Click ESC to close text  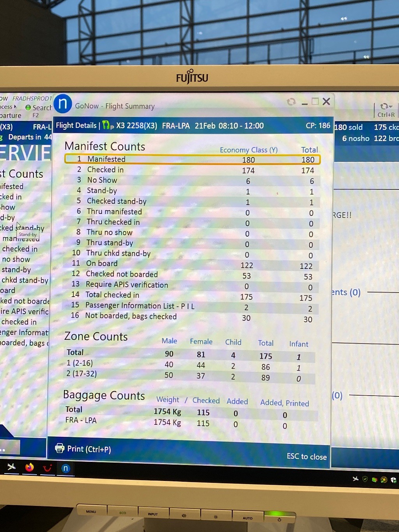click(x=306, y=456)
